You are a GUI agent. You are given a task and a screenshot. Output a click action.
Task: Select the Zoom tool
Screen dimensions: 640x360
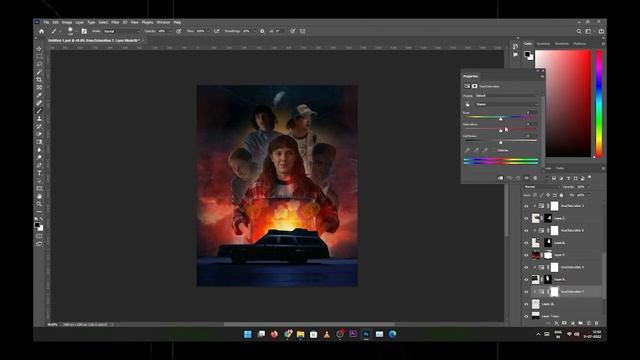pyautogui.click(x=39, y=204)
